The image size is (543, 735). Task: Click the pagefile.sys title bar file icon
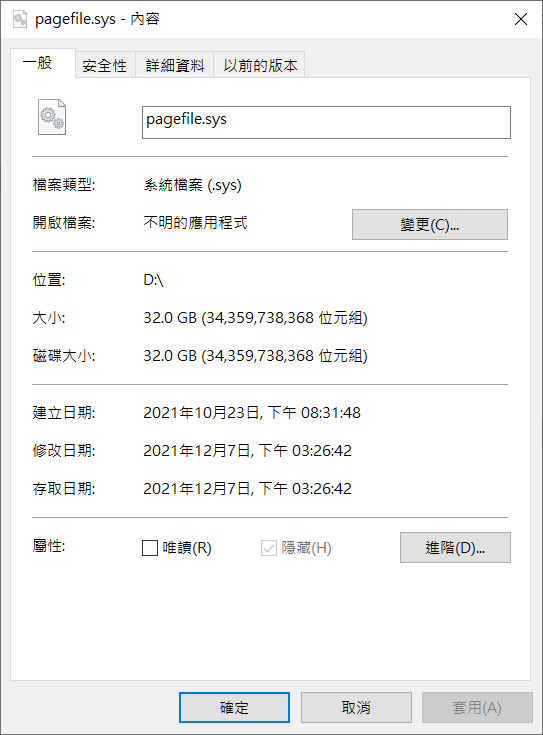click(20, 19)
